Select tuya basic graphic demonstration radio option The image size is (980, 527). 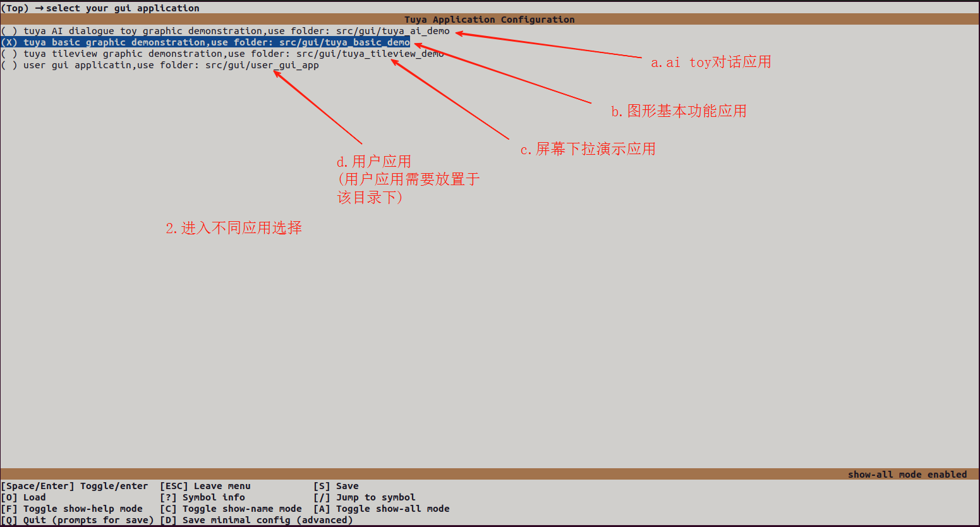point(205,42)
